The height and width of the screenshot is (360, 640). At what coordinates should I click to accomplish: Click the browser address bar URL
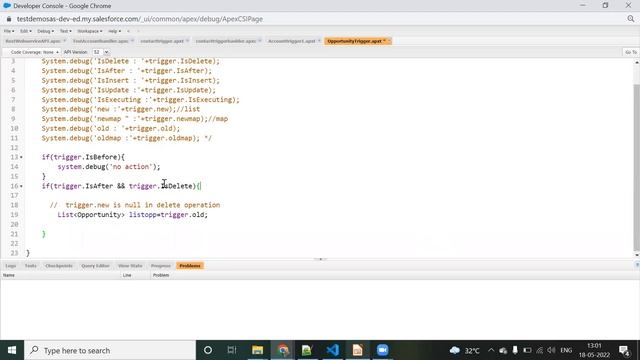[140, 19]
